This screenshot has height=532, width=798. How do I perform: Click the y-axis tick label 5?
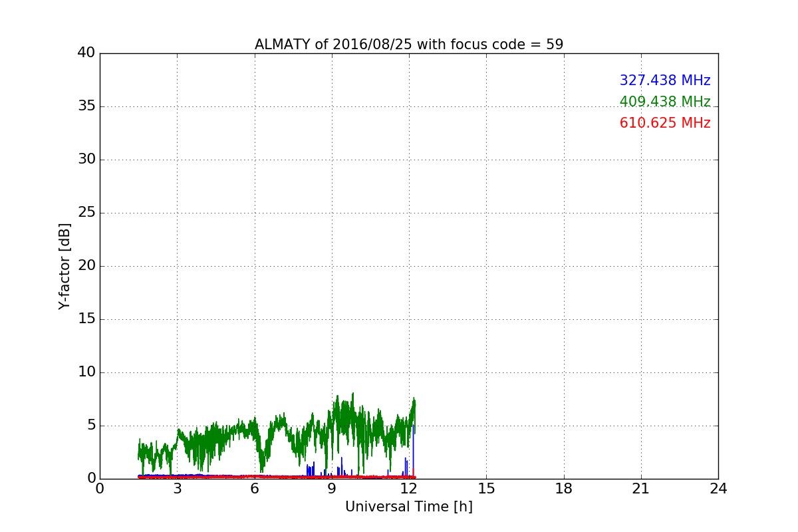91,426
